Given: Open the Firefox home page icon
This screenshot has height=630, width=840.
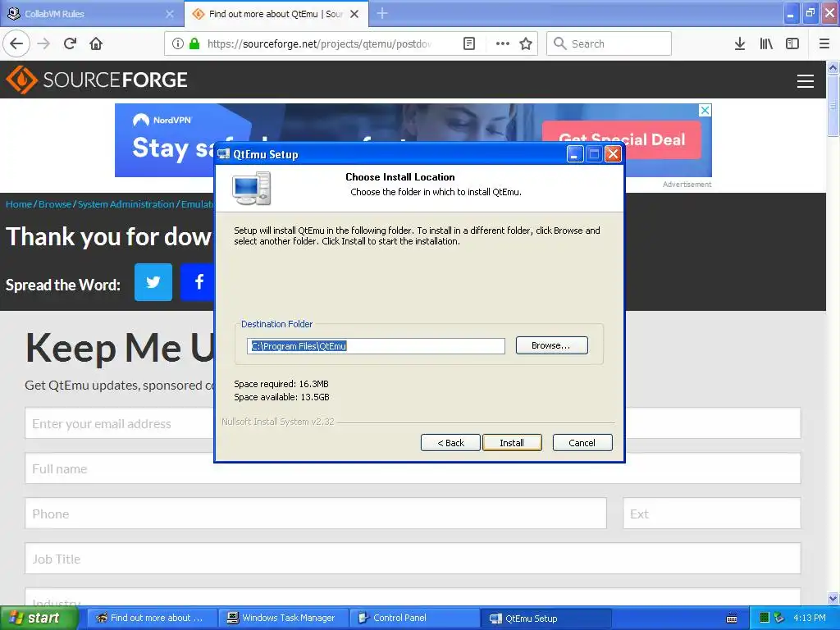Looking at the screenshot, I should coord(96,43).
